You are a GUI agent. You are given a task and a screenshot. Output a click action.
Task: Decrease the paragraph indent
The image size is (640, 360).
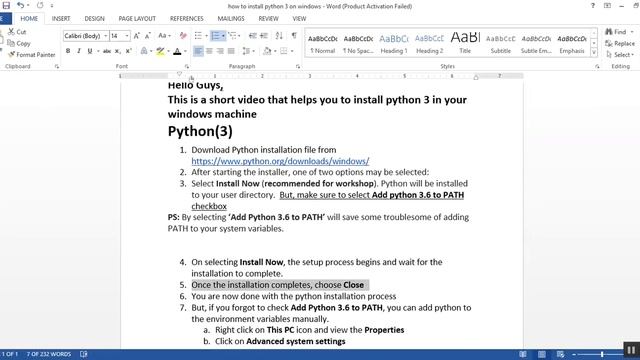coord(253,36)
